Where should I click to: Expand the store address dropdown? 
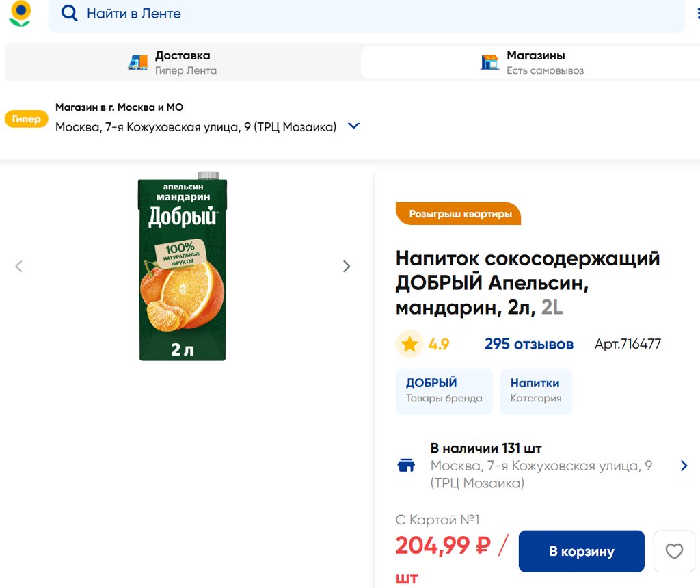(353, 126)
